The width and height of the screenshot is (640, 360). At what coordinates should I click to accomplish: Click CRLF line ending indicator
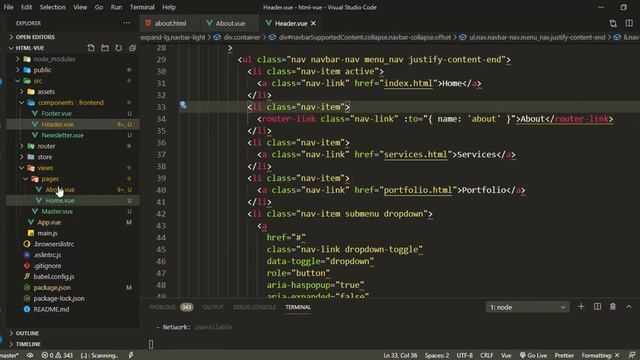click(487, 355)
